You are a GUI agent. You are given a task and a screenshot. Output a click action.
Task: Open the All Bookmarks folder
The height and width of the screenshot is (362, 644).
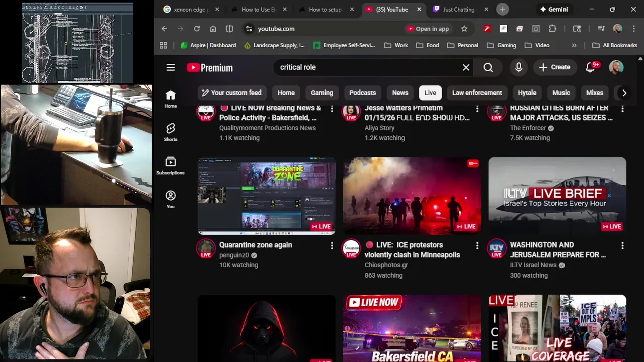point(615,45)
